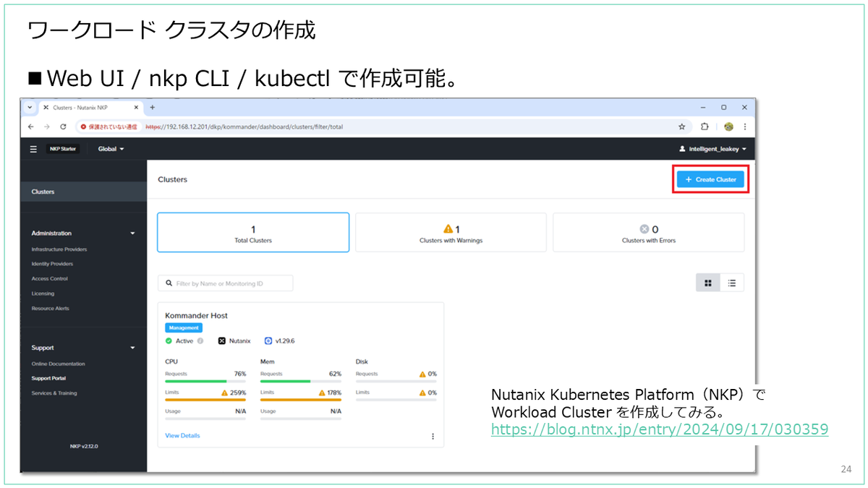Open the tab search dropdown arrow

tap(30, 107)
